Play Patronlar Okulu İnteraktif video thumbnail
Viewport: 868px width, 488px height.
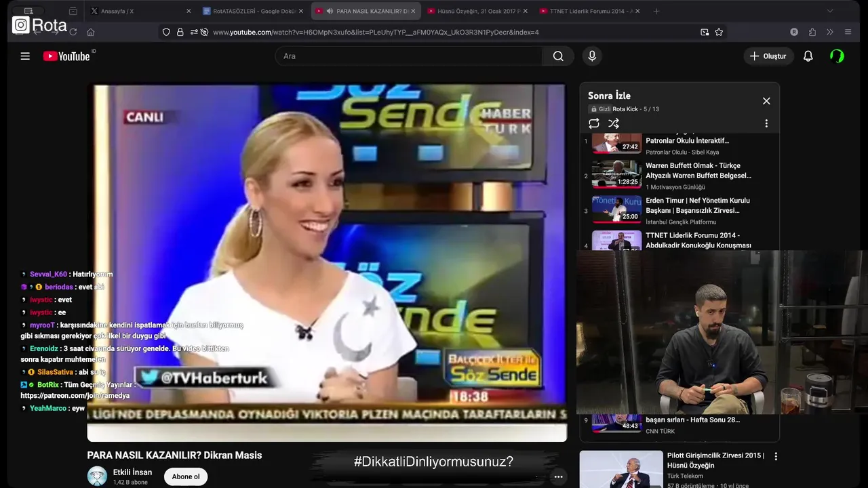(x=616, y=143)
